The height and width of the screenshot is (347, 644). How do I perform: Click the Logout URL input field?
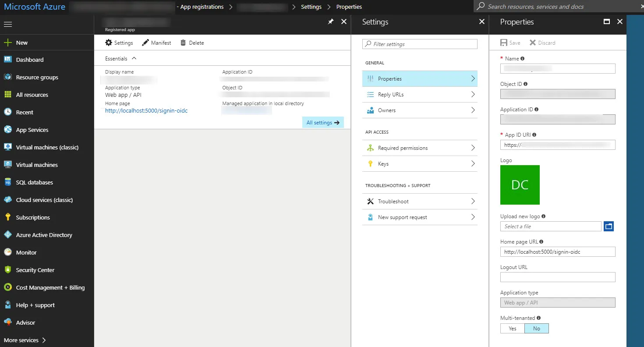558,277
